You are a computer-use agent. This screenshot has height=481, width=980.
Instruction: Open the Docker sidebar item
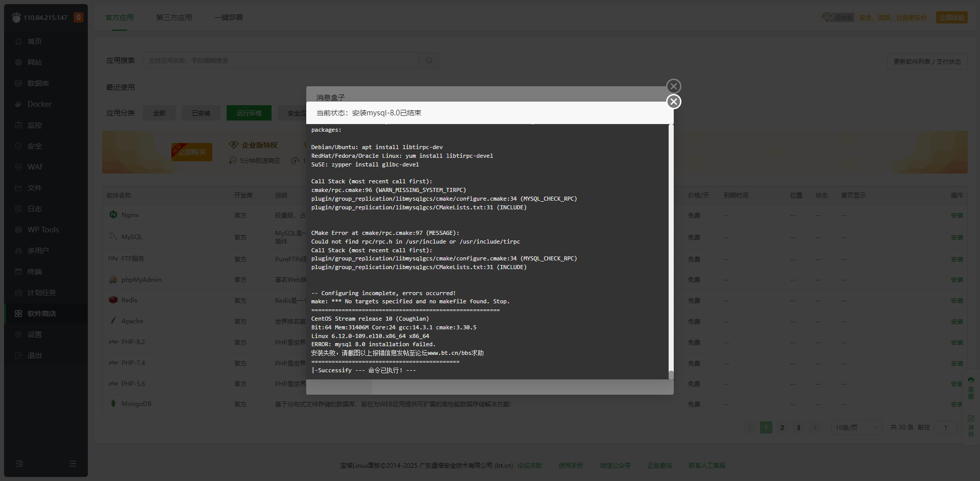(x=46, y=104)
